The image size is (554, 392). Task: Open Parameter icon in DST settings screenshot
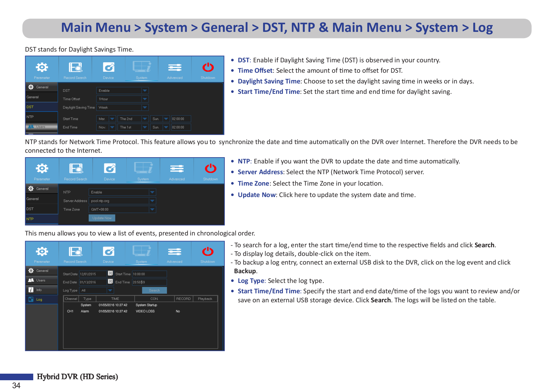[x=42, y=67]
